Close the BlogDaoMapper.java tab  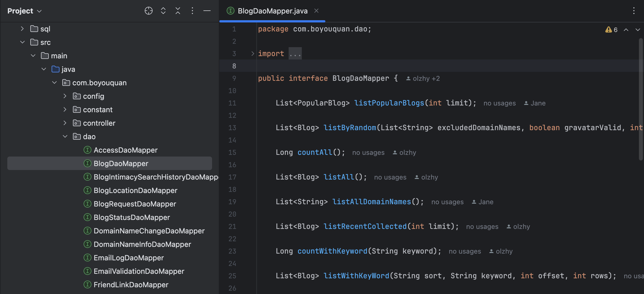(316, 11)
